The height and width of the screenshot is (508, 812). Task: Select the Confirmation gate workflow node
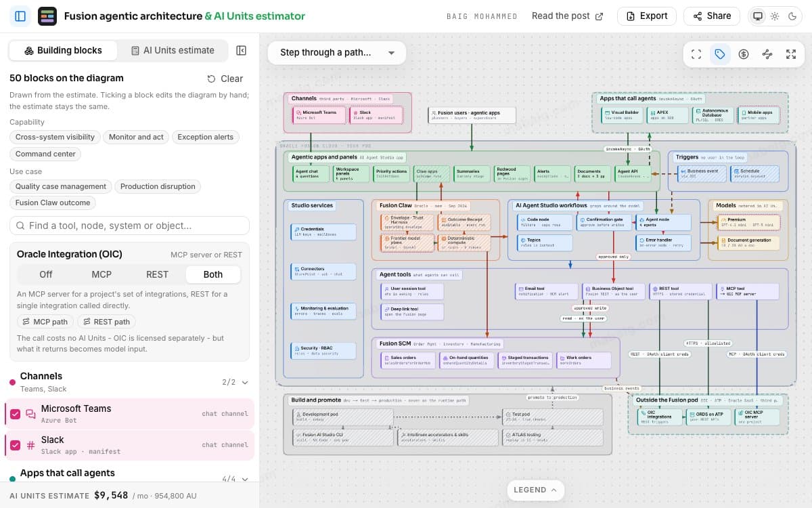point(604,222)
